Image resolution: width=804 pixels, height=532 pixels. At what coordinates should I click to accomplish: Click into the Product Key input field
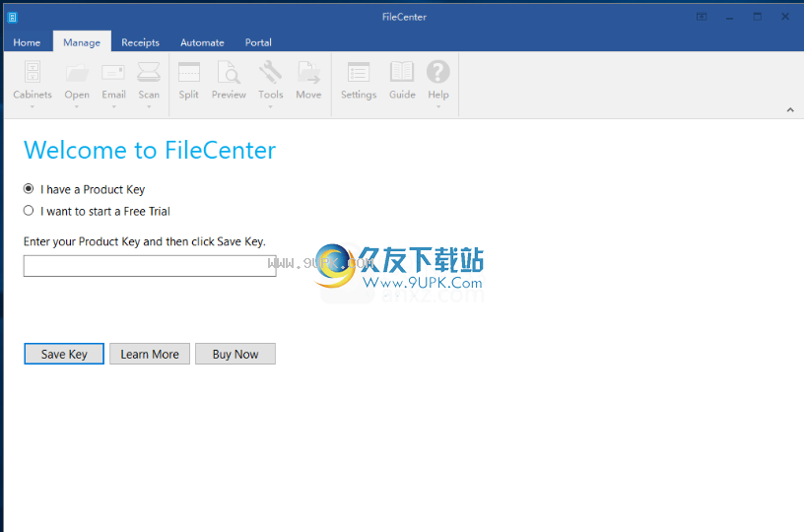tap(150, 266)
